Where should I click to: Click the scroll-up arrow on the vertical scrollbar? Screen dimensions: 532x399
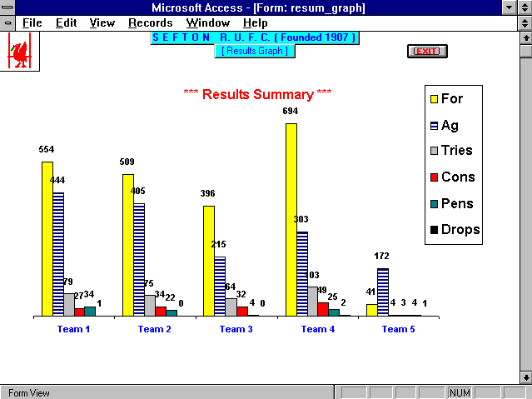(525, 37)
